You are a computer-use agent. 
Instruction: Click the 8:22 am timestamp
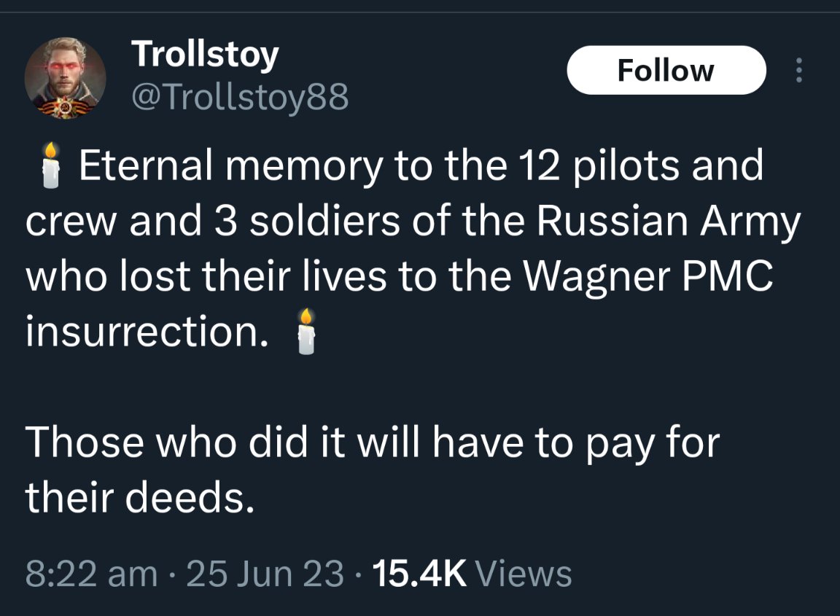pos(92,574)
